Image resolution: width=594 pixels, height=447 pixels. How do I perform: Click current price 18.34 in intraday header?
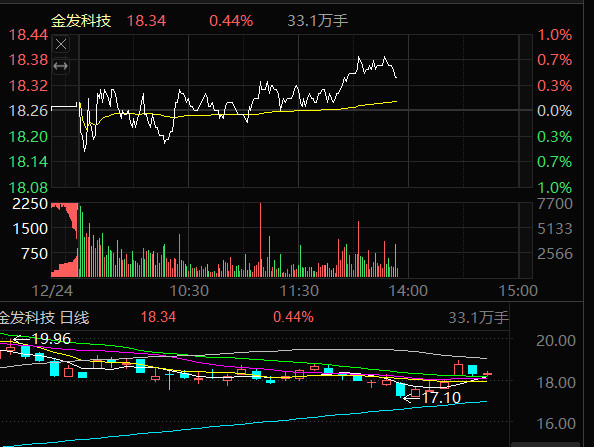[146, 21]
